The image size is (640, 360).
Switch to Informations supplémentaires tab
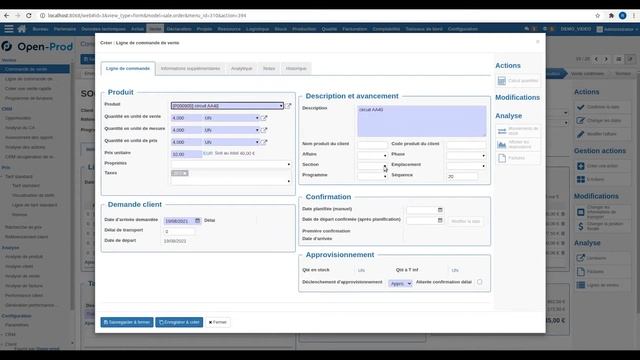pyautogui.click(x=190, y=69)
